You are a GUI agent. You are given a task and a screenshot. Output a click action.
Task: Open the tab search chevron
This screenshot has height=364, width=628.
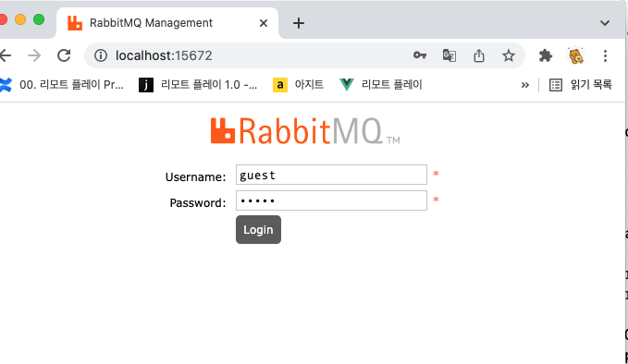coord(605,23)
